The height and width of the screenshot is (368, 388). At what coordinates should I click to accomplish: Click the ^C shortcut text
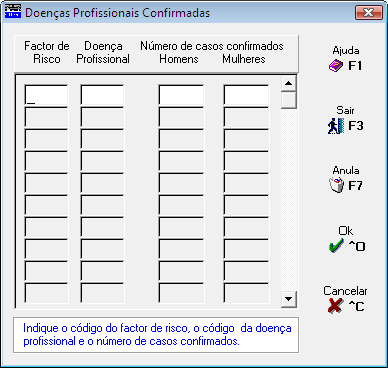point(356,306)
